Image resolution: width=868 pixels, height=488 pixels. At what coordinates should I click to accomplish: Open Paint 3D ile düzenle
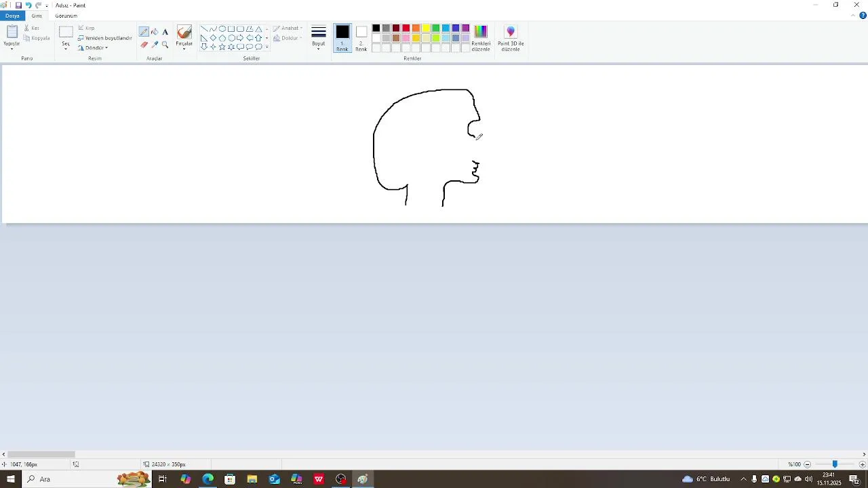click(511, 39)
